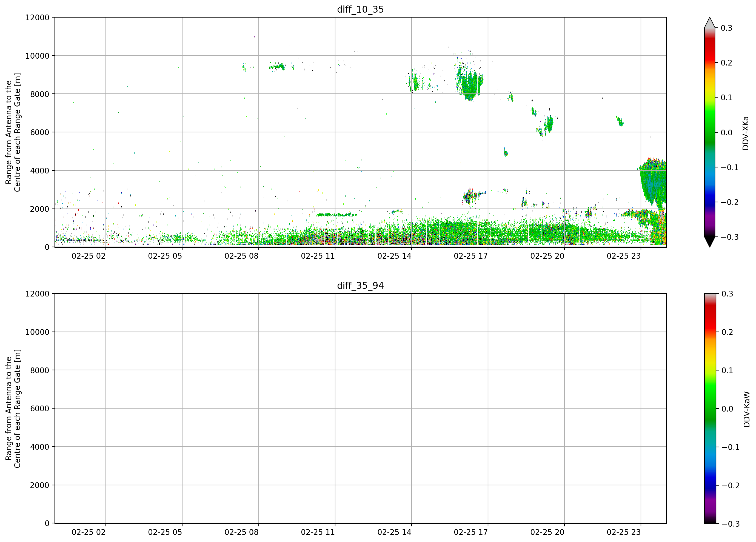
Task: Click bottom plot y-axis range label
Action: pos(13,409)
